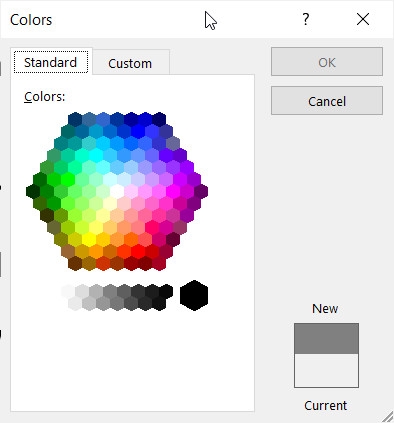Viewport: 394px width, 423px height.
Task: Pick the lightest near-white hexagon in grayscale strip
Action: (68, 291)
